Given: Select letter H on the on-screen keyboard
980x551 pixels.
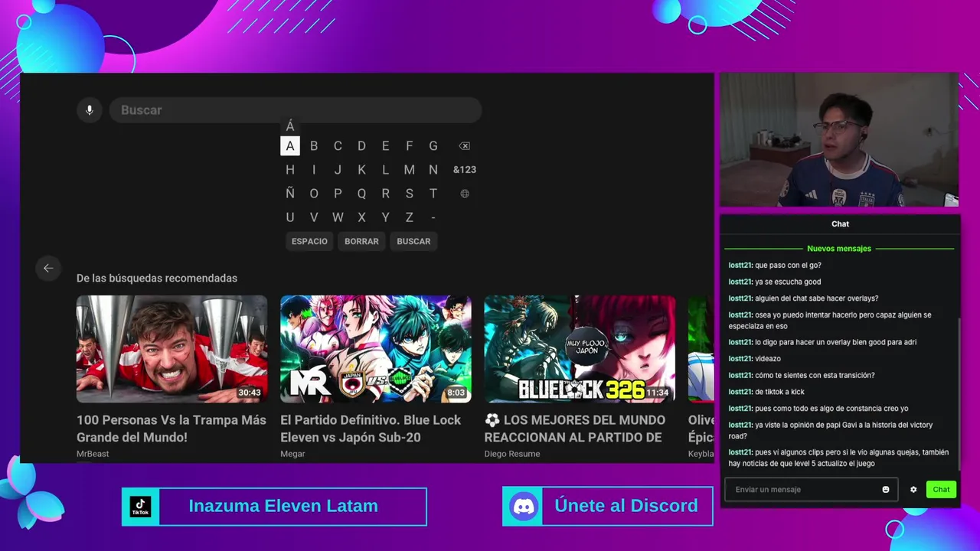Looking at the screenshot, I should point(289,170).
